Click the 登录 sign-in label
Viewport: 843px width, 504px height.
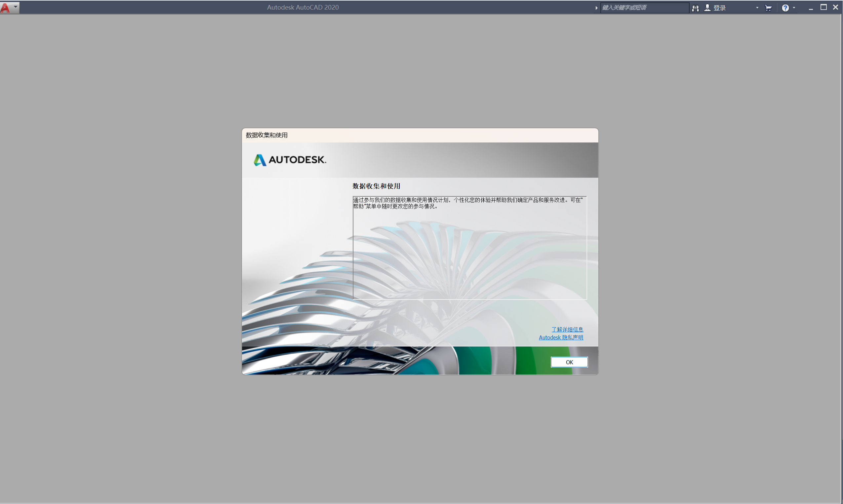pos(719,8)
